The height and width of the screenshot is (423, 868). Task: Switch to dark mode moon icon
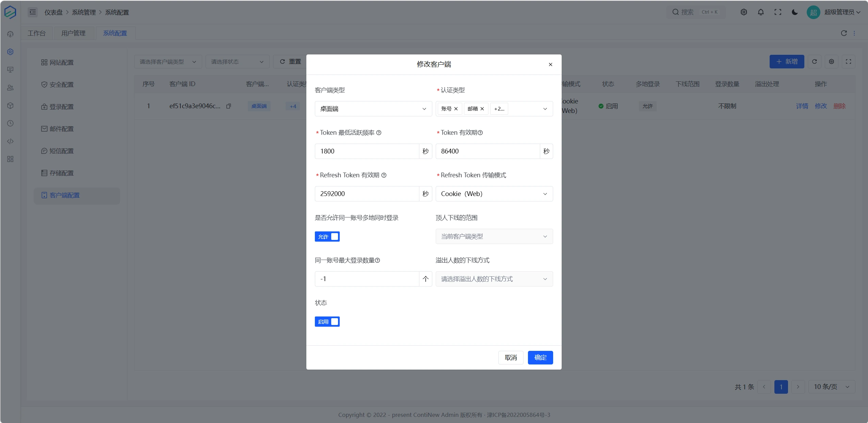(795, 12)
